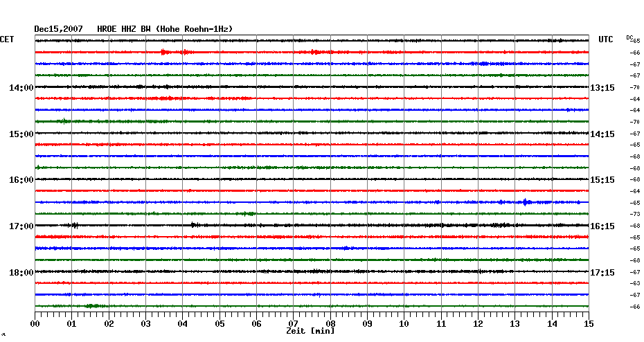Click the 13:15 UTC time label
644x342 pixels.
pyautogui.click(x=602, y=88)
